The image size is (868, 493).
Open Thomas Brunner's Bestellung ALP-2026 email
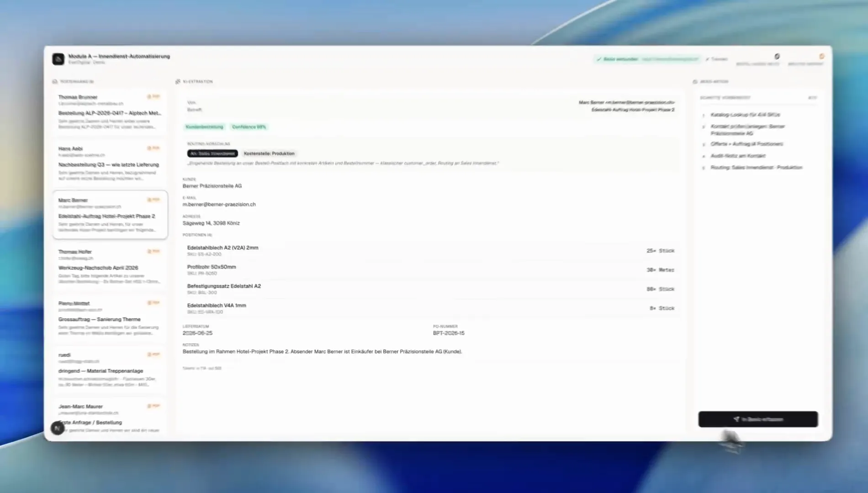click(x=110, y=112)
